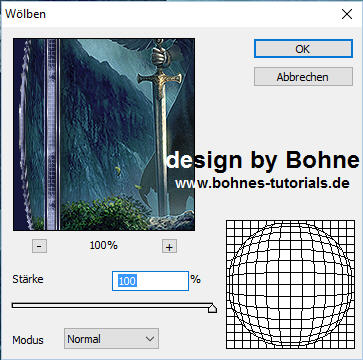
Task: Click the vertical ornamental stripe in preview
Action: click(x=52, y=135)
